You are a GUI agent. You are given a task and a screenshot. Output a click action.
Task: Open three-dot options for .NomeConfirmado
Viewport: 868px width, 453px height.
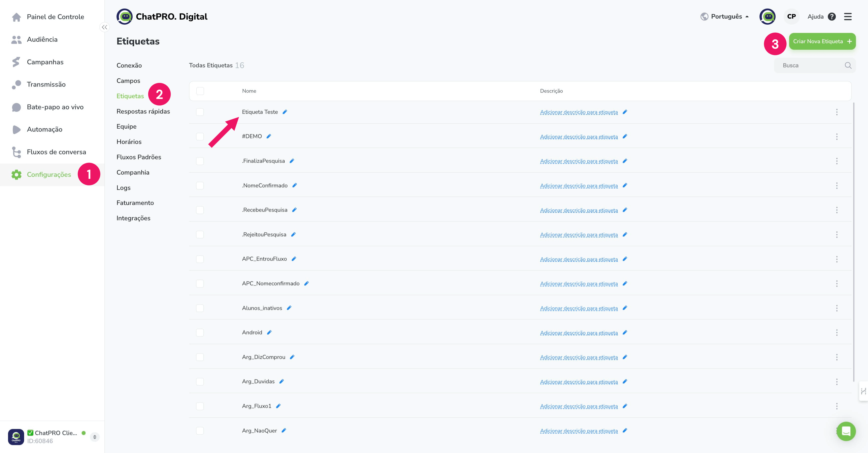836,186
